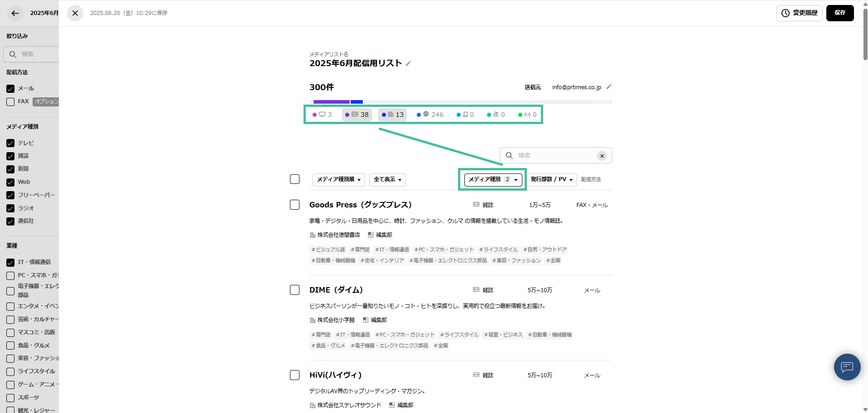Click the purple segment of the media bar
This screenshot has height=413, width=868.
[x=331, y=102]
